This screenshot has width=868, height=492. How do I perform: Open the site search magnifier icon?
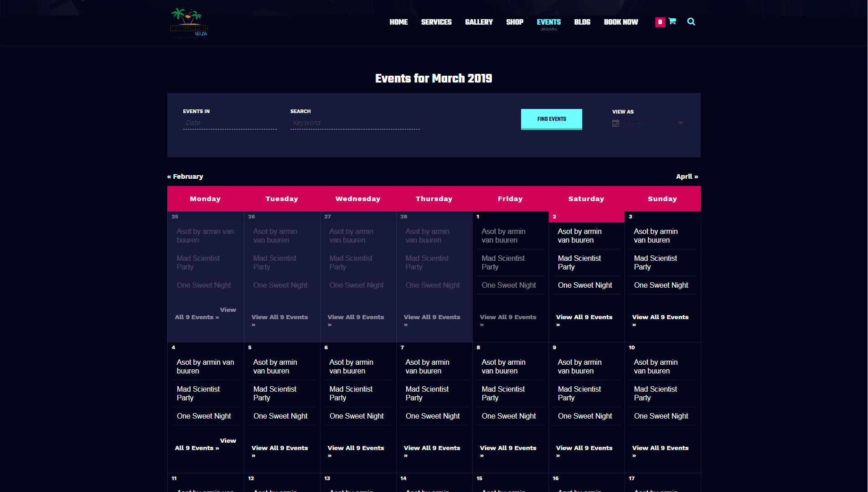[x=691, y=21]
